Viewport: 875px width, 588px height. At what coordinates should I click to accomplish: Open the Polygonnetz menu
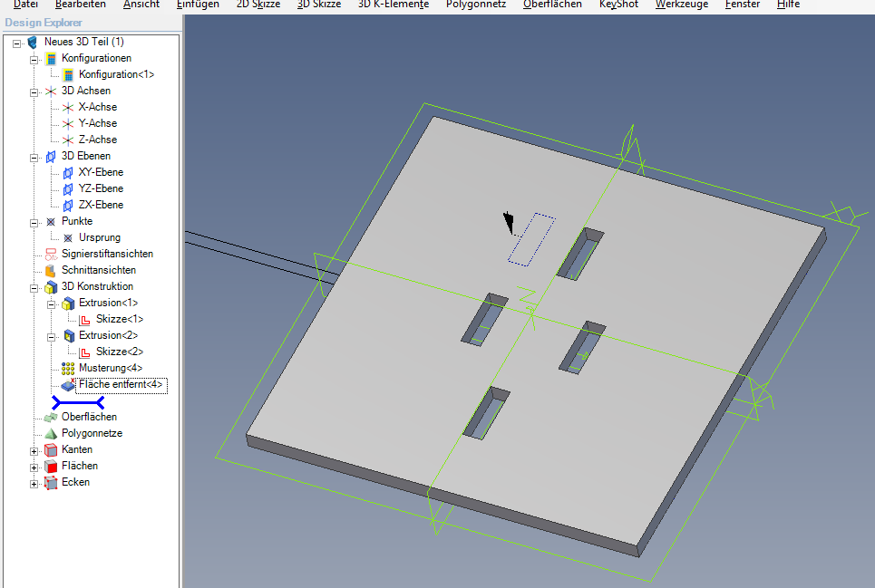coord(476,5)
